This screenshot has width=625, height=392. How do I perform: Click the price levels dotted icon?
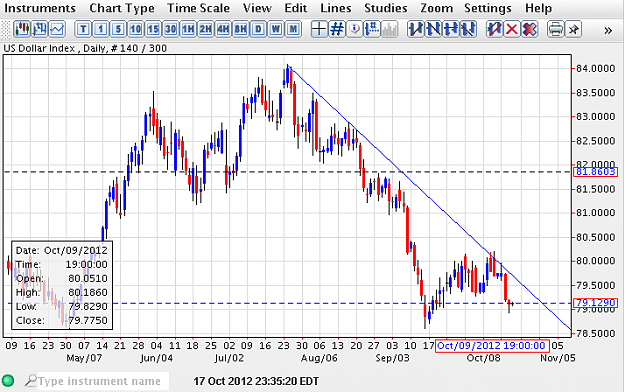(372, 29)
